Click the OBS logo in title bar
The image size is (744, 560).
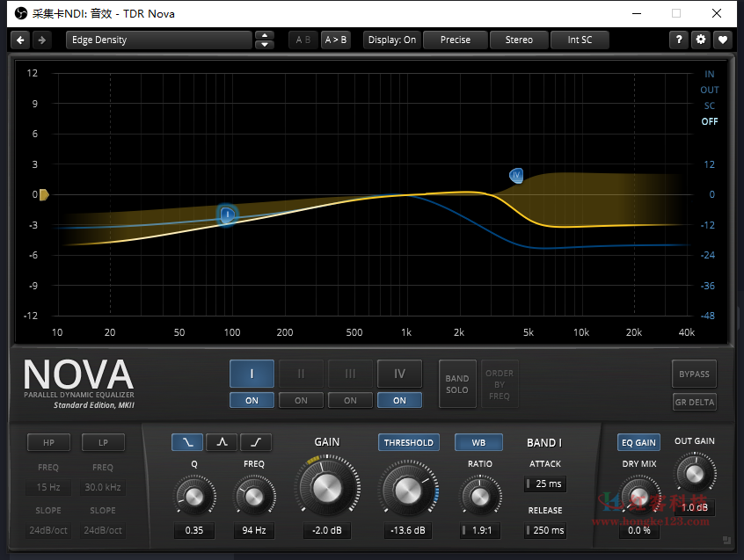click(21, 13)
